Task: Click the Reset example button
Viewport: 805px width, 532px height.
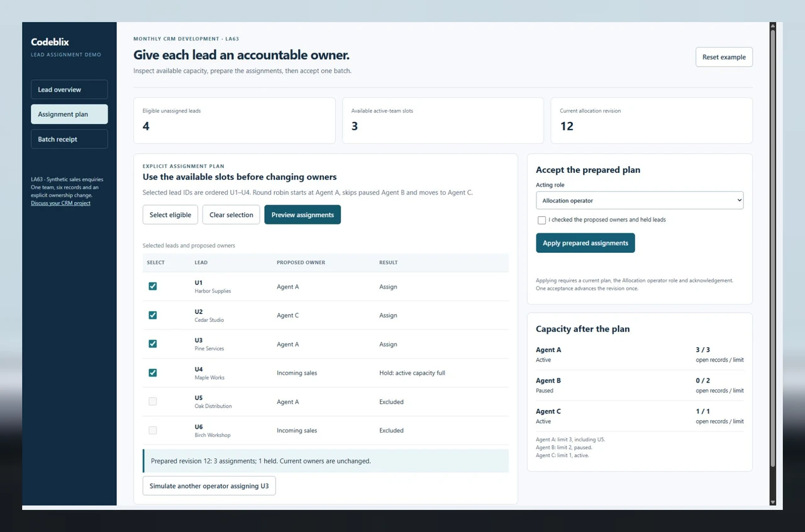Action: (724, 57)
